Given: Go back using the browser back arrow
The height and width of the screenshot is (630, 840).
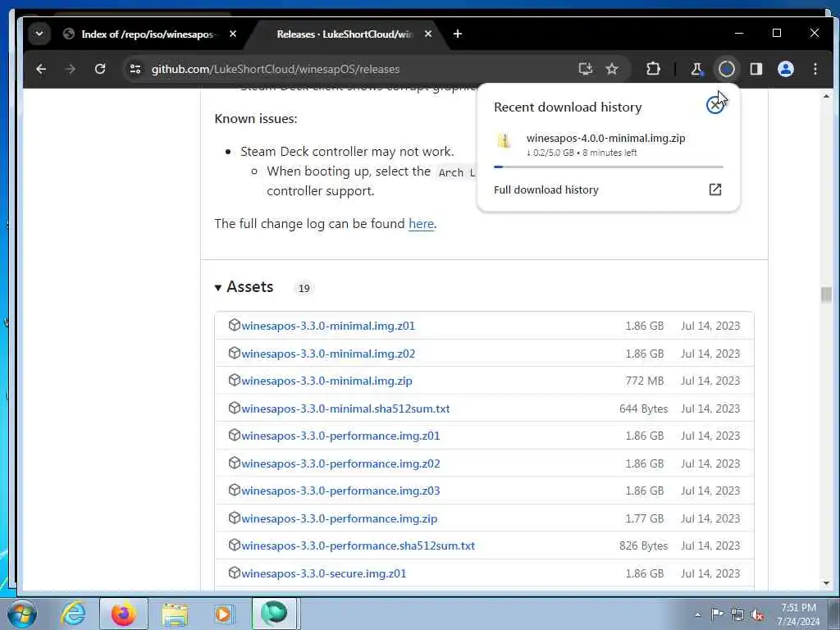Looking at the screenshot, I should pos(41,69).
